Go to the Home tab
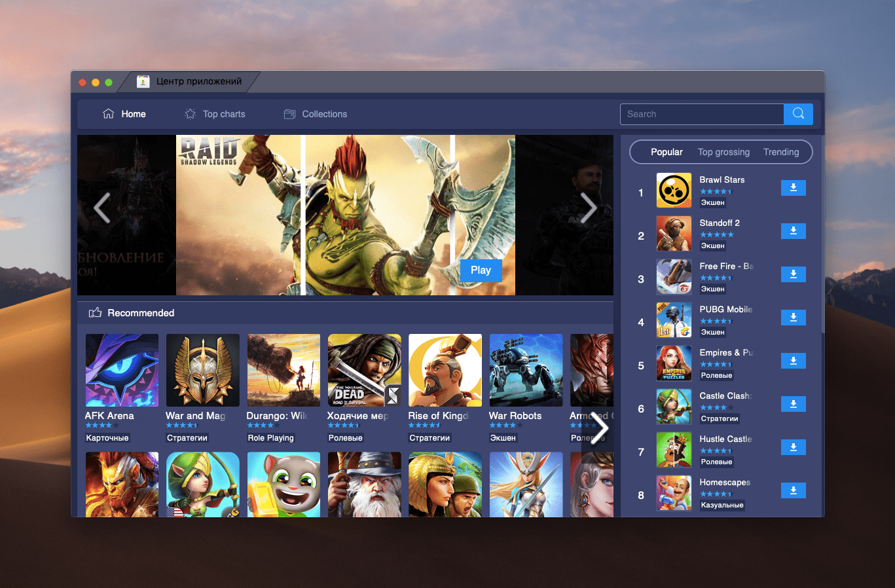The width and height of the screenshot is (895, 588). tap(124, 114)
